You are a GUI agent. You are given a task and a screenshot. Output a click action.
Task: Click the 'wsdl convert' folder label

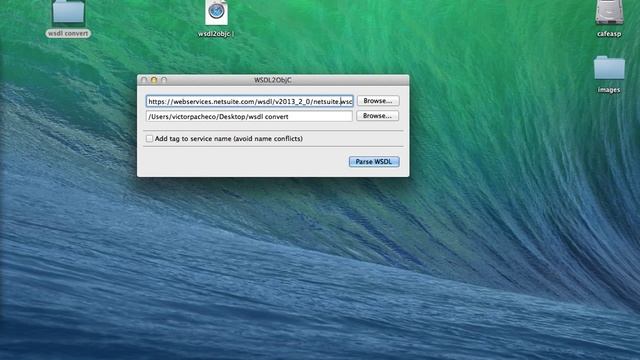(68, 33)
